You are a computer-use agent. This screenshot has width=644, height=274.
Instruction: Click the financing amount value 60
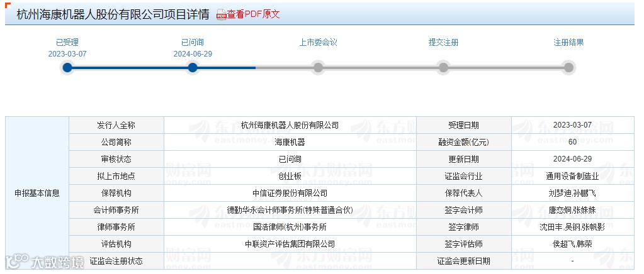click(572, 142)
